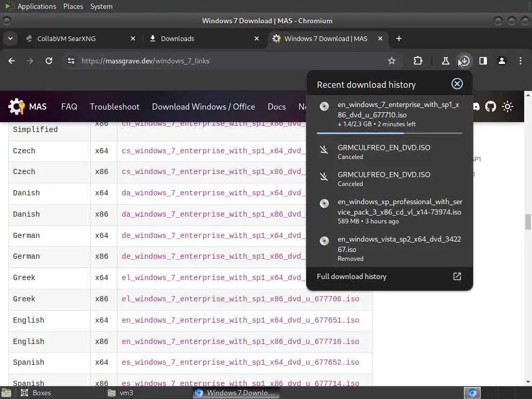This screenshot has width=532, height=399.
Task: Open Chromium three-dot menu
Action: [x=521, y=61]
